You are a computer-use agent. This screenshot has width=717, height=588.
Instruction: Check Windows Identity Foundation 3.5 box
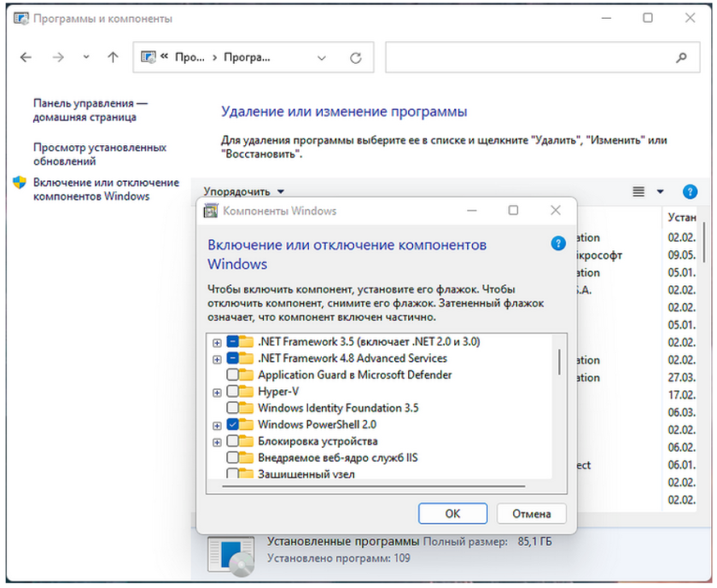pos(232,408)
